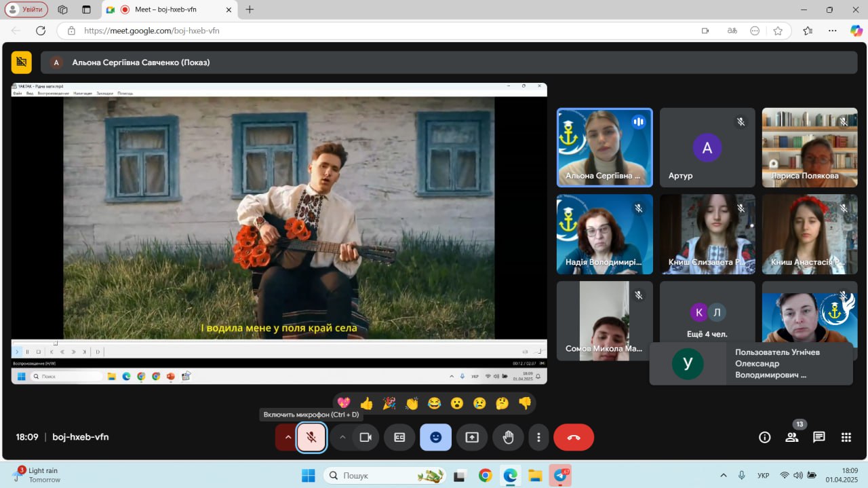Reload the Meet page
Image resolution: width=868 pixels, height=488 pixels.
pos(41,31)
